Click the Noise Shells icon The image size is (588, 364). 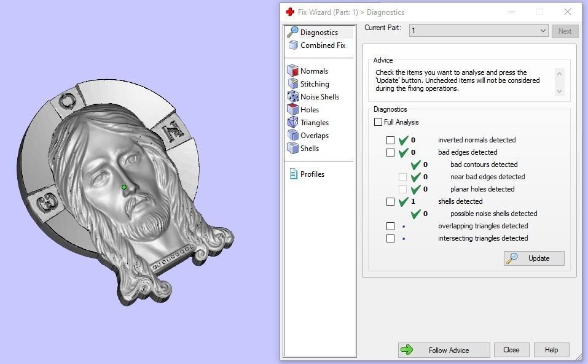click(x=292, y=96)
